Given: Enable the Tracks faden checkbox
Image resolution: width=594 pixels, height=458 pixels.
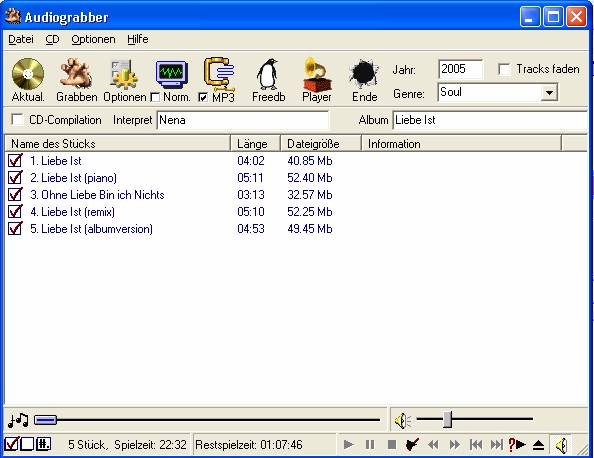Looking at the screenshot, I should point(504,69).
